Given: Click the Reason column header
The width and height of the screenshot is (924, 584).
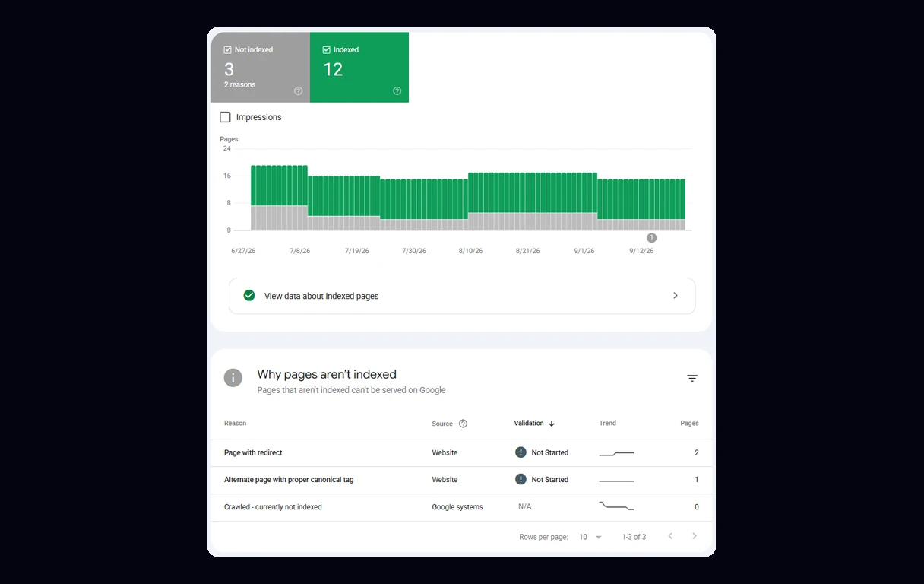Looking at the screenshot, I should tap(235, 423).
